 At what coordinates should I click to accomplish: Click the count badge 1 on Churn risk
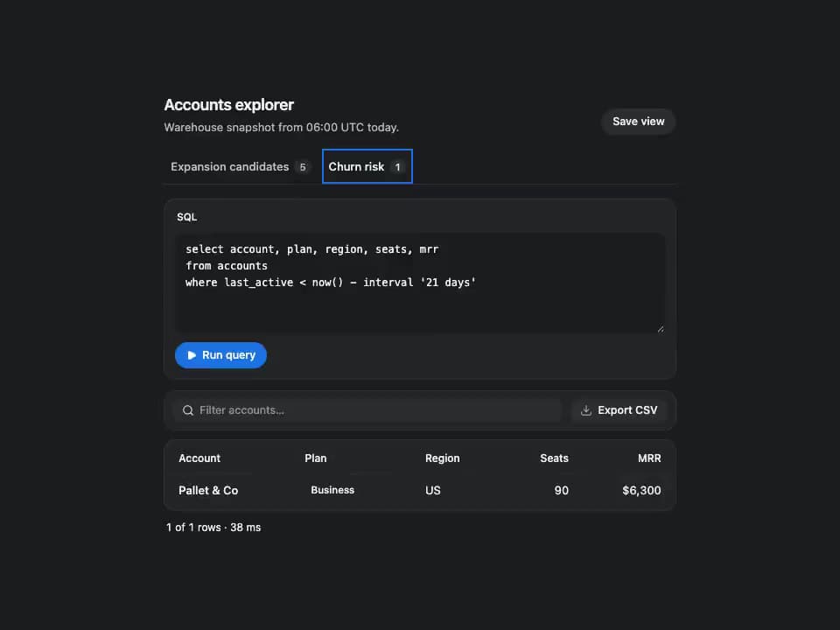(397, 167)
